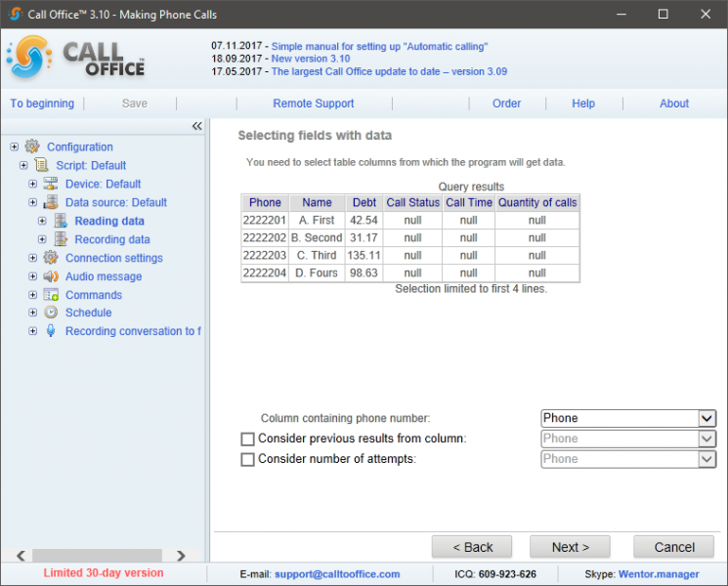Select Schedule tree label
Image resolution: width=728 pixels, height=586 pixels.
click(x=89, y=313)
